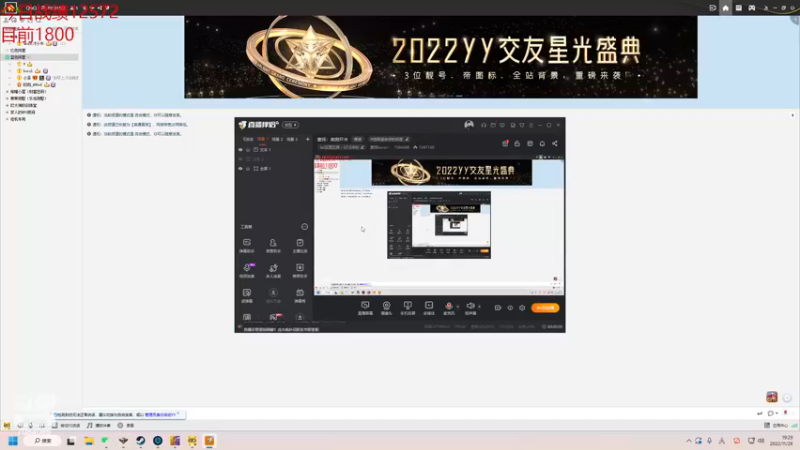Image resolution: width=800 pixels, height=450 pixels.
Task: Collapse the toolbox with the circled minus button
Action: pos(305,227)
